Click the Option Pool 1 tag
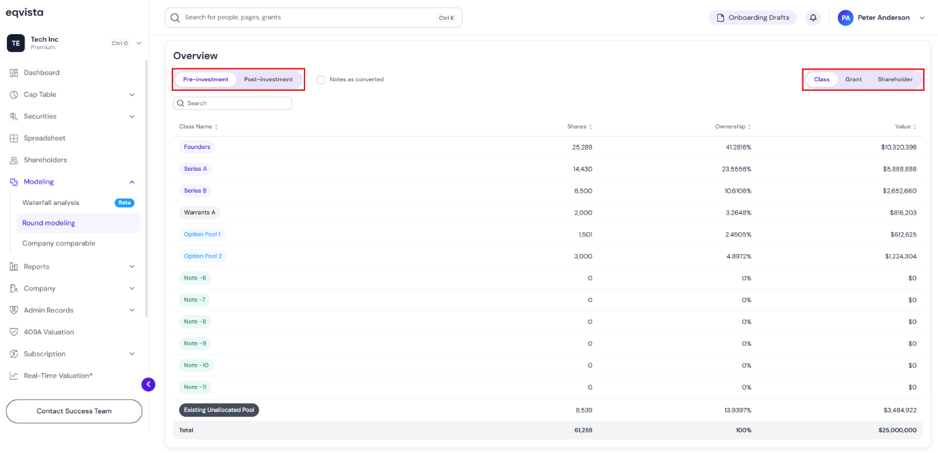 [202, 235]
